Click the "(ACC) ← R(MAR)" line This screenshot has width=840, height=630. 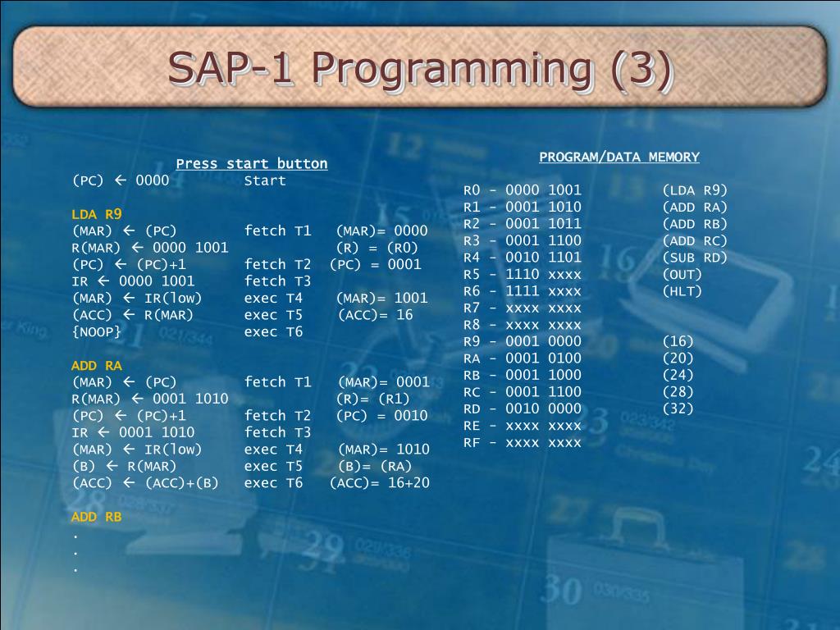tap(132, 315)
